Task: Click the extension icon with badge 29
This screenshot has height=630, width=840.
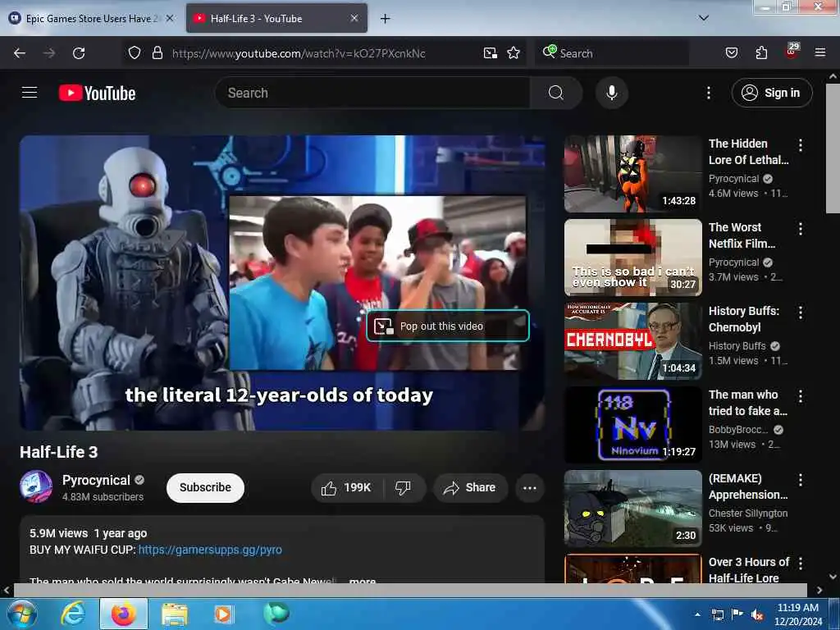Action: point(792,52)
